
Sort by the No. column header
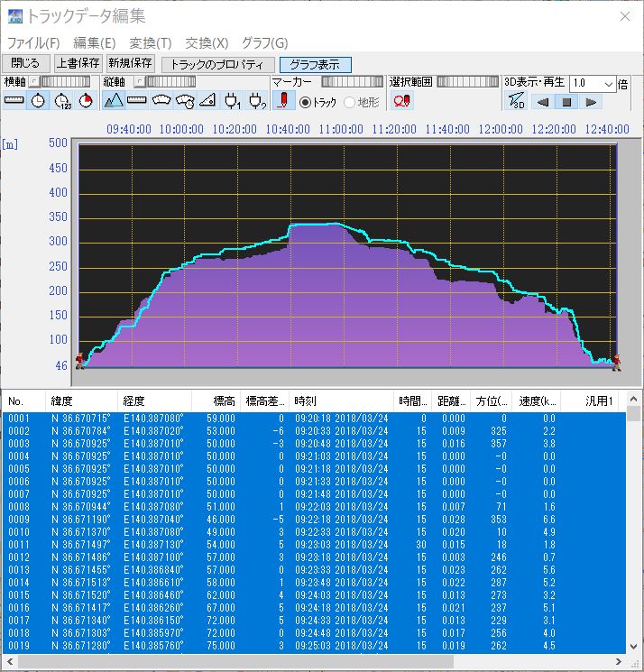(x=23, y=401)
